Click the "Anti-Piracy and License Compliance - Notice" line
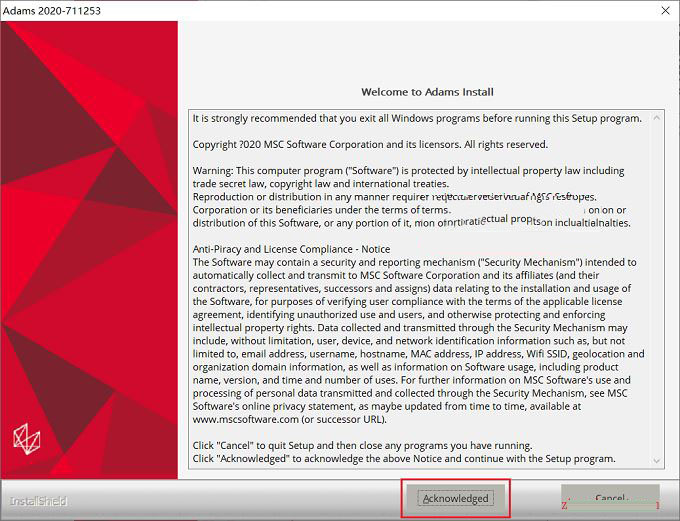This screenshot has height=521, width=680. [x=291, y=249]
